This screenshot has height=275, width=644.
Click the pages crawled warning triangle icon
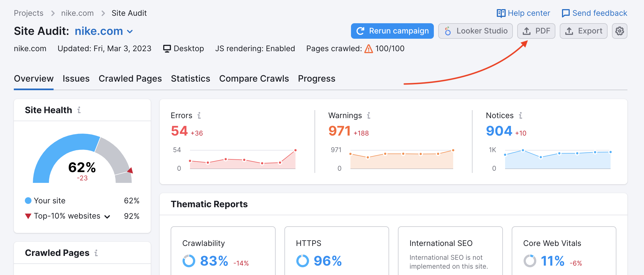(369, 49)
